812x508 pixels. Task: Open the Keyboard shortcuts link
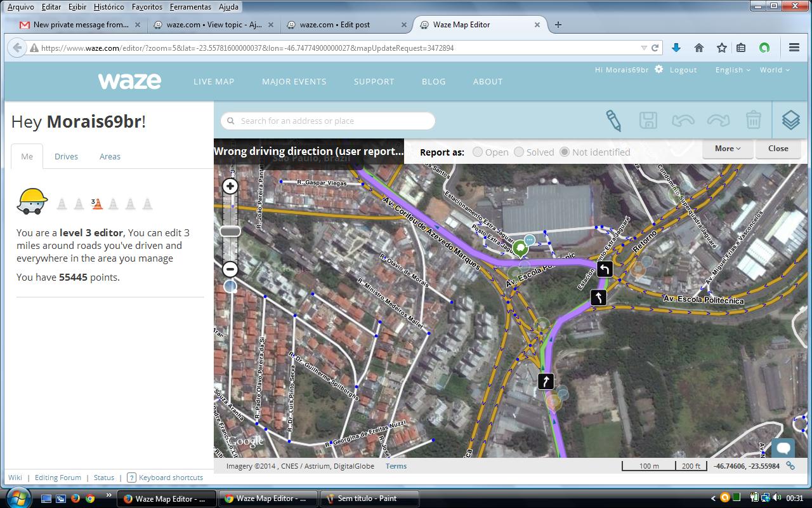(171, 478)
